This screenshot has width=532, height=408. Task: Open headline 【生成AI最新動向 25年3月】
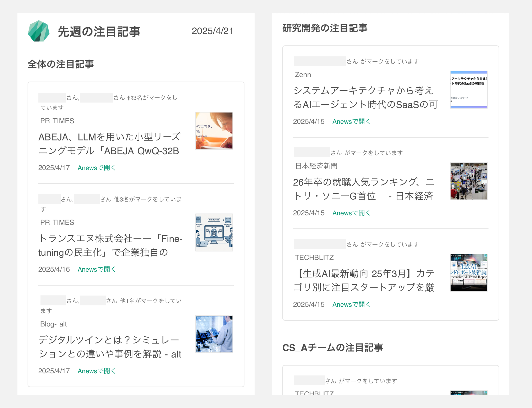click(x=364, y=281)
